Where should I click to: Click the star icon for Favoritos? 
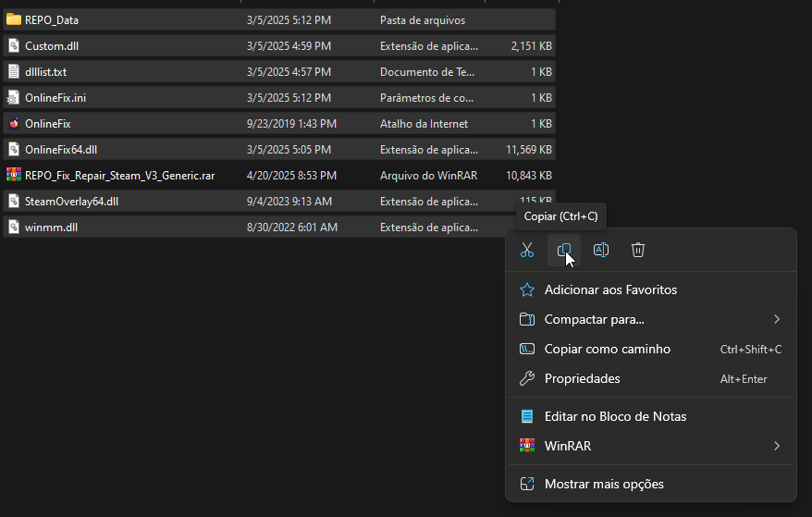click(x=527, y=289)
